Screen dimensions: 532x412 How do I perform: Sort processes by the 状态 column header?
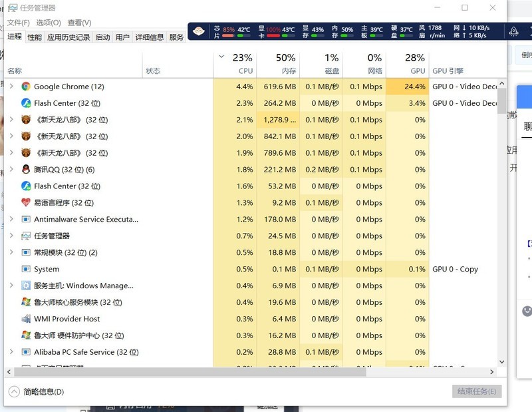(178, 64)
